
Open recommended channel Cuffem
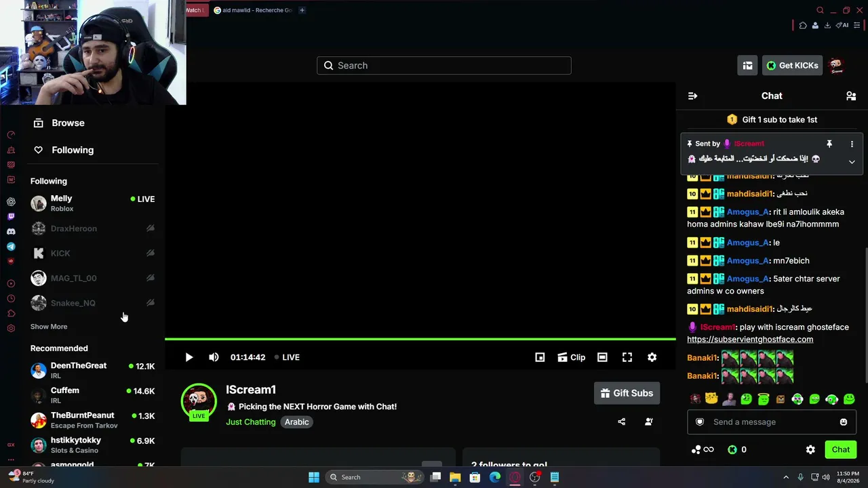click(92, 395)
